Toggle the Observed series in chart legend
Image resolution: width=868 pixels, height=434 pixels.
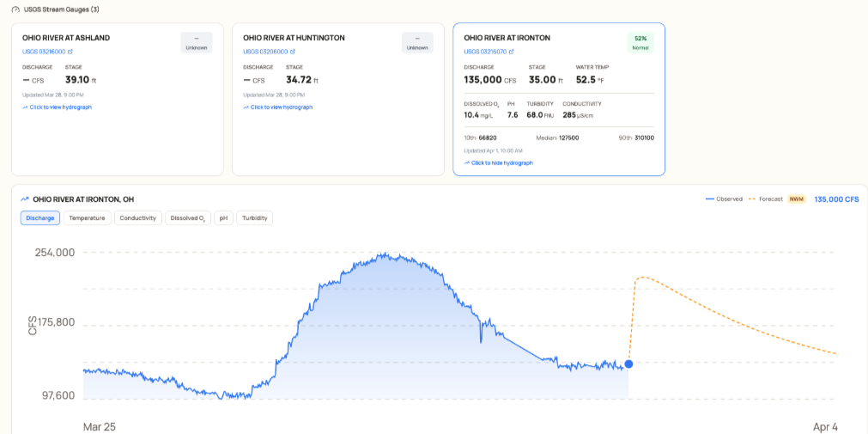point(724,199)
